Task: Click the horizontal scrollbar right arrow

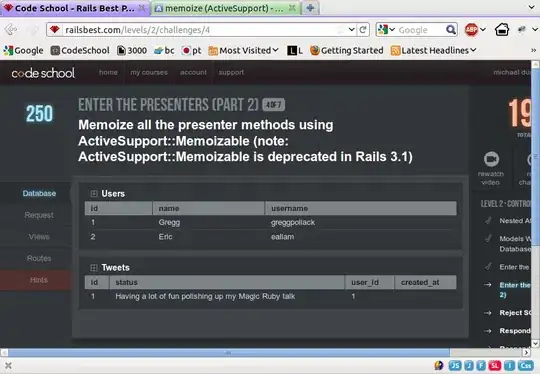Action: pos(526,353)
